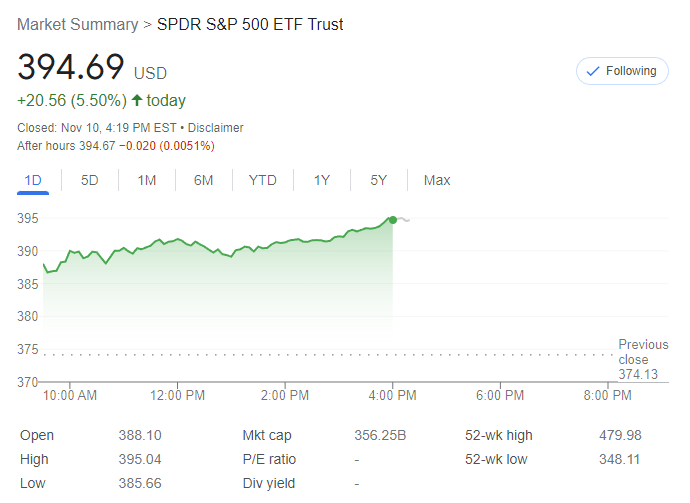Toggle the Following button
Viewport: 690px width, 503px height.
pyautogui.click(x=622, y=71)
